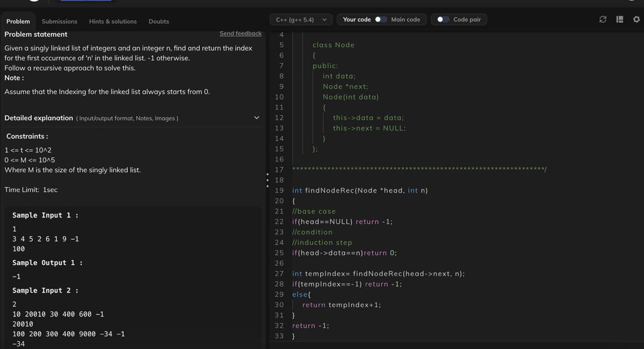Screen dimensions: 644x349
Task: Click the '//base case' comment
Action: tap(313, 212)
